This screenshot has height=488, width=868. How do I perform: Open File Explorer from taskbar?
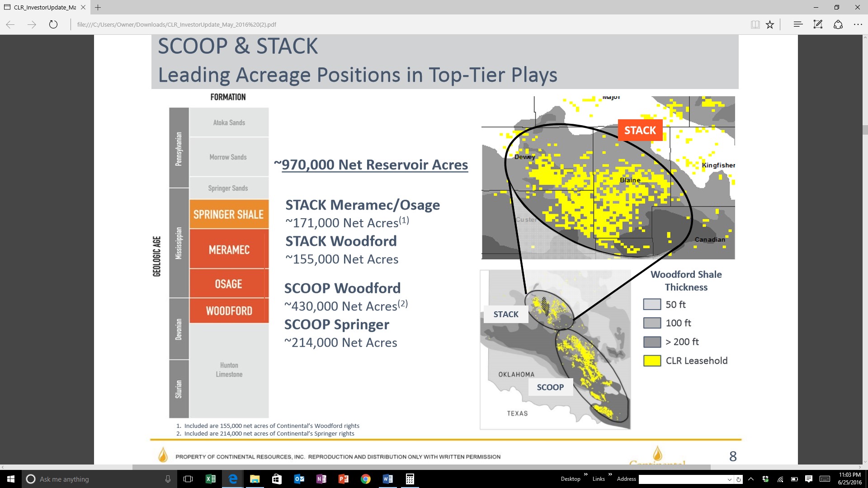pos(255,479)
